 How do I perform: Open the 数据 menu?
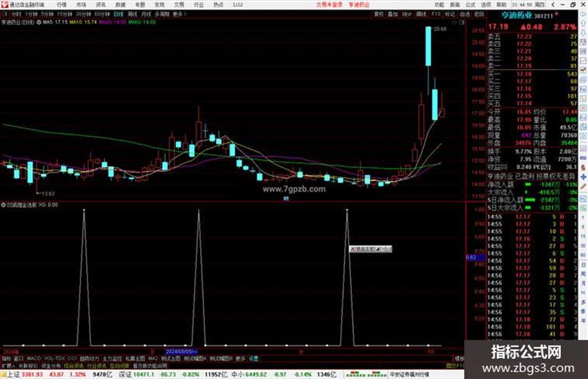(120, 5)
